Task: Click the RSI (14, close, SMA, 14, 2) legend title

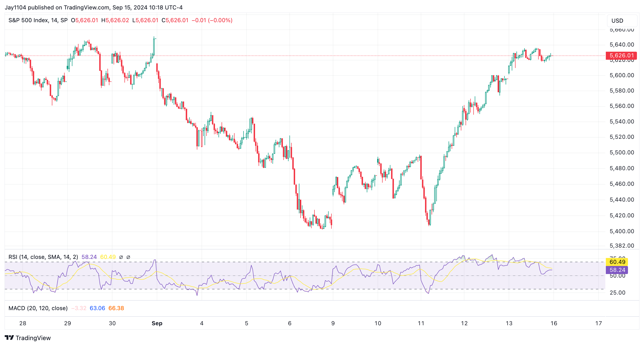Action: [x=43, y=257]
